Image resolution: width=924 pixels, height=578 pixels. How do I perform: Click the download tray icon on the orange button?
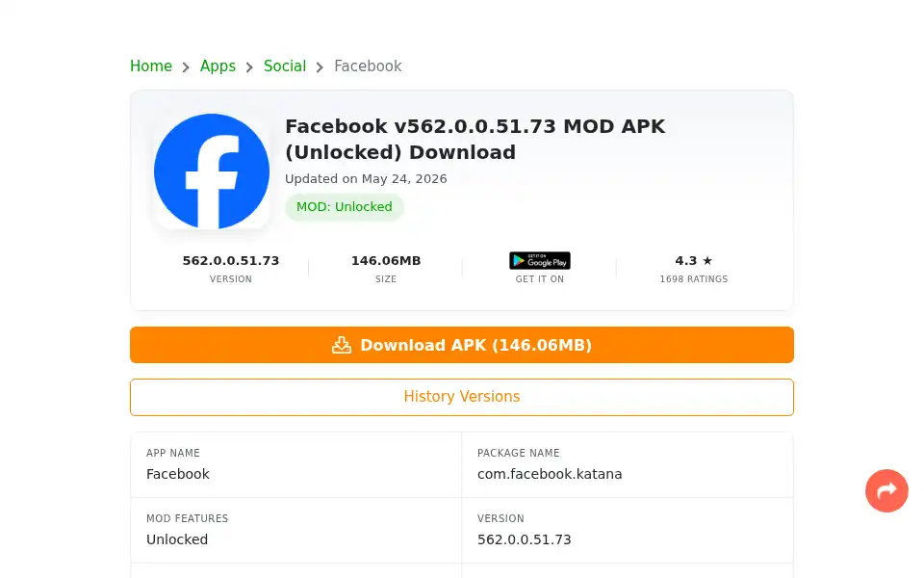341,345
